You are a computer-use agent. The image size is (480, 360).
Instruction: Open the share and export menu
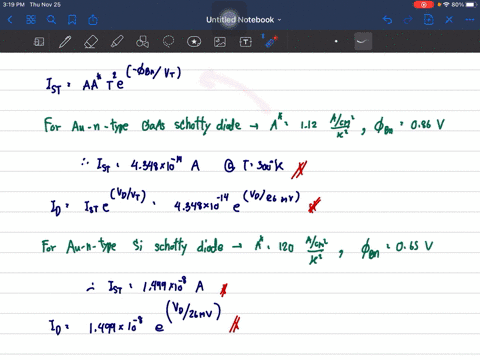tap(93, 20)
